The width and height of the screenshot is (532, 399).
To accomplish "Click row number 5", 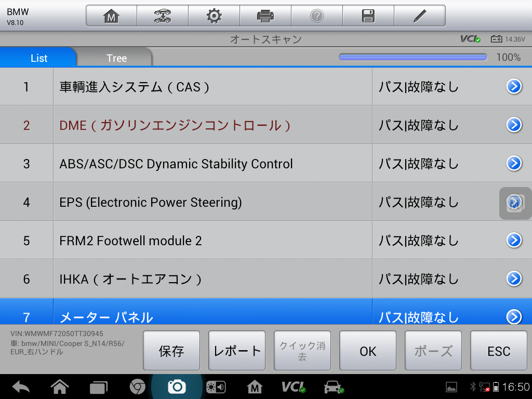I will 26,241.
